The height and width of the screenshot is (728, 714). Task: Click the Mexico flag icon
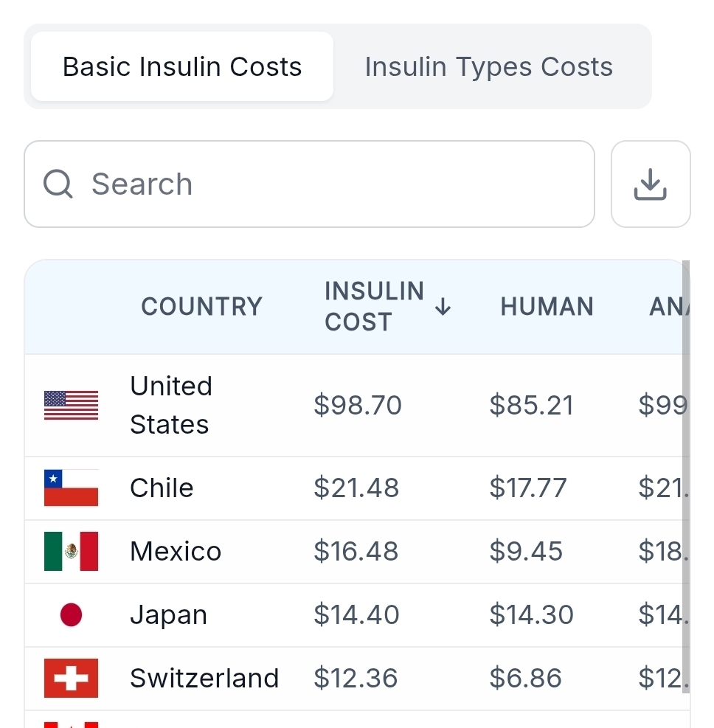pos(71,552)
